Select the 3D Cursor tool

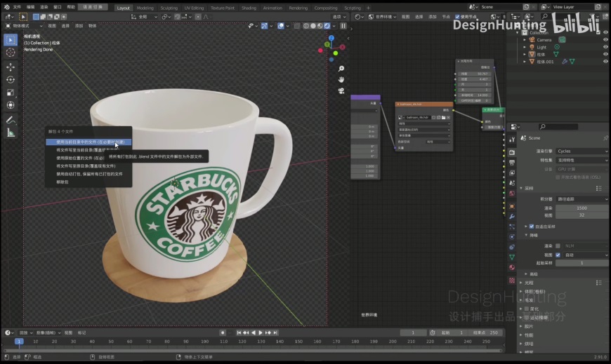pyautogui.click(x=11, y=53)
